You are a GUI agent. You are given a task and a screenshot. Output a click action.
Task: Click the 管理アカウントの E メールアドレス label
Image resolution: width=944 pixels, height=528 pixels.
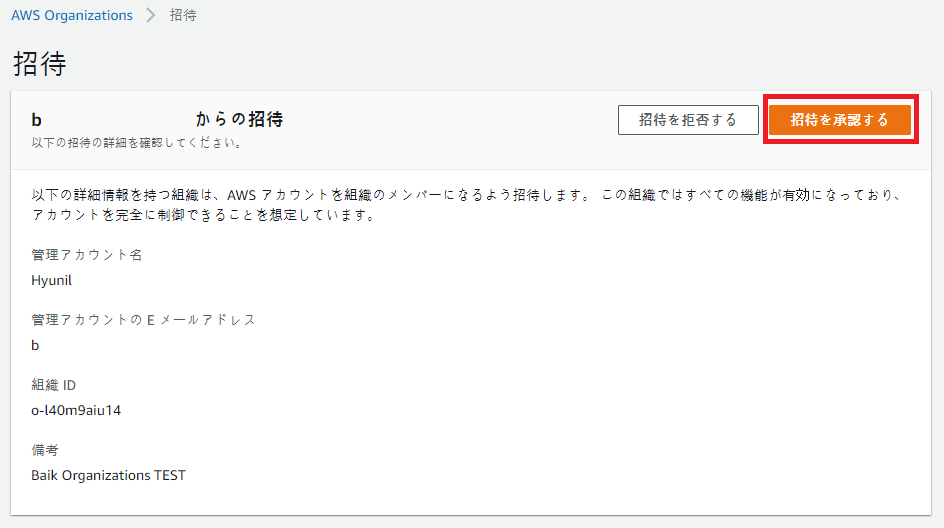(x=143, y=320)
